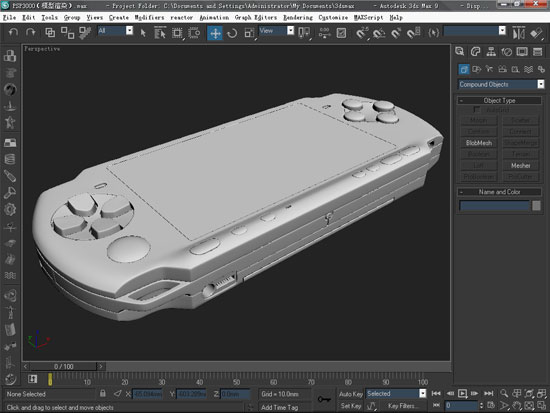Select the Cameras create category
This screenshot has width=550, height=413.
click(x=502, y=69)
